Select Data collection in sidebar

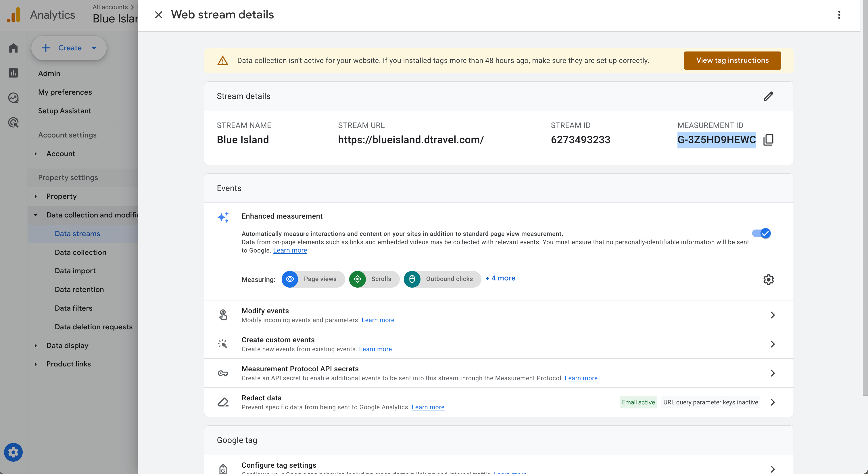click(80, 252)
